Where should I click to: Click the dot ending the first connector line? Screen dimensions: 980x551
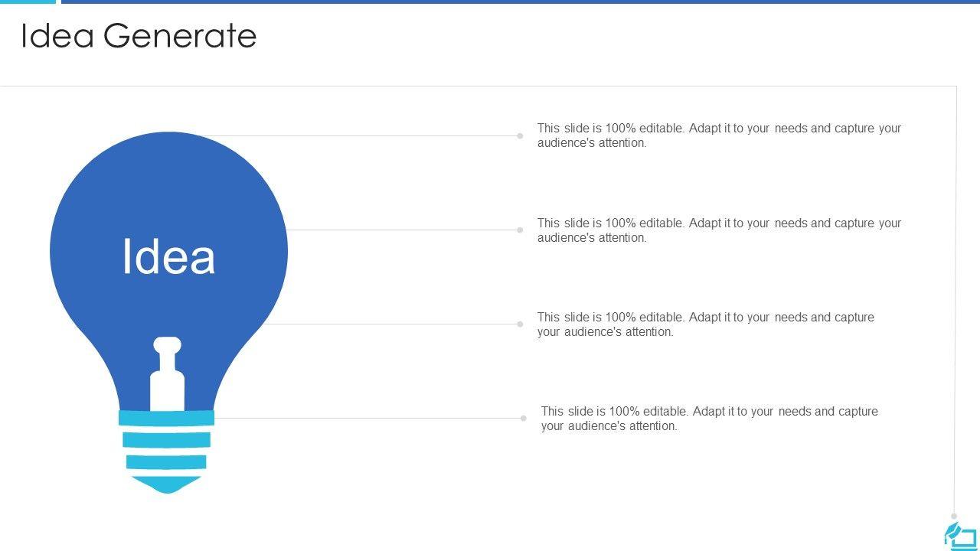click(520, 136)
